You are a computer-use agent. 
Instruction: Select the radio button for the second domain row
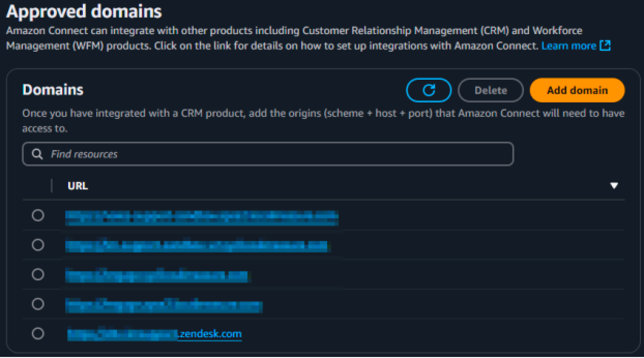(38, 245)
